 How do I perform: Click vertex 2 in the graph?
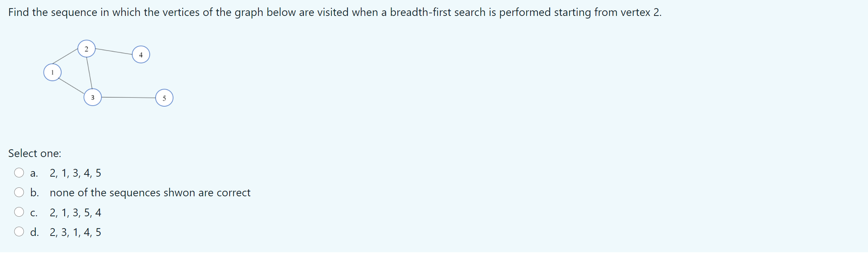coord(87,49)
